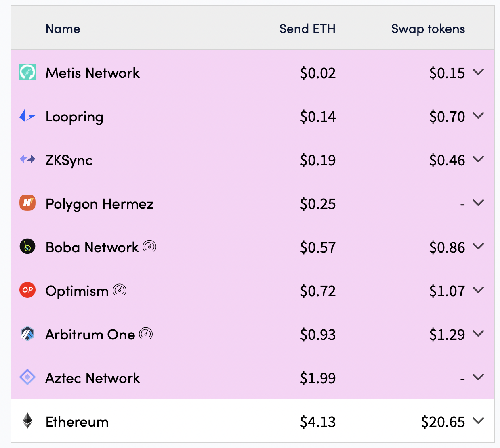This screenshot has width=500, height=448.
Task: Open the Aztec Network name link
Action: pyautogui.click(x=92, y=378)
